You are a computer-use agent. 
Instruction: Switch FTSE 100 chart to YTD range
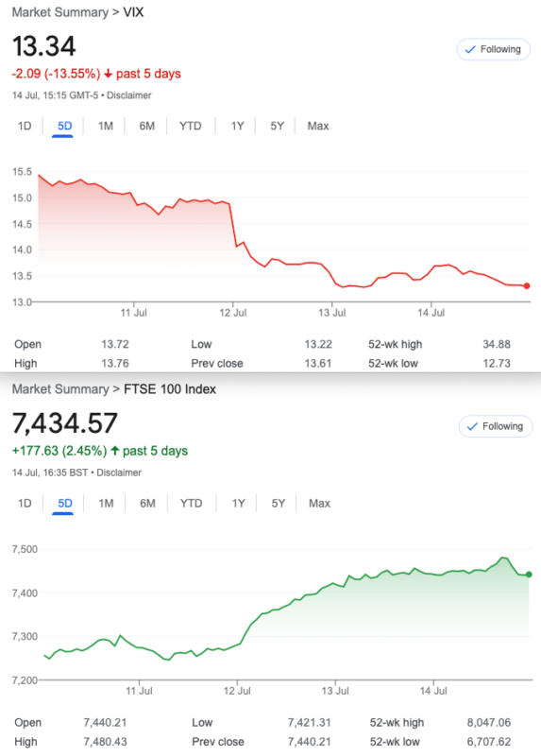pos(192,504)
